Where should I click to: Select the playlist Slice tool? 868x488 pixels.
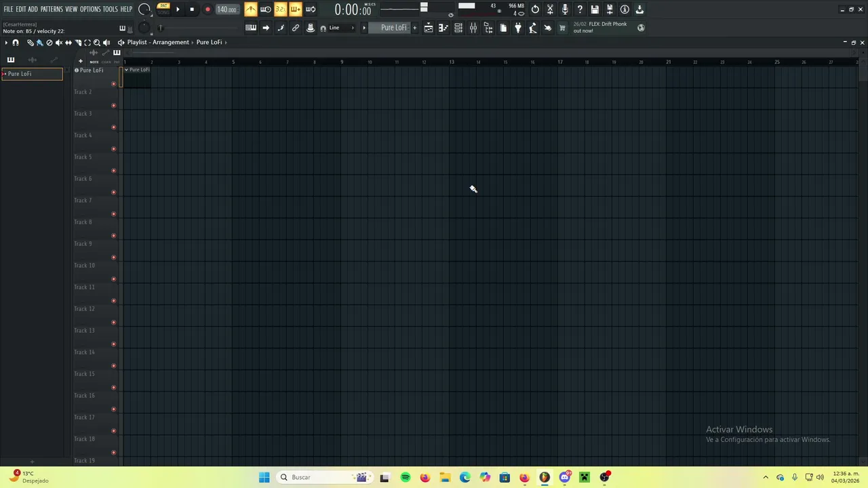tap(78, 43)
